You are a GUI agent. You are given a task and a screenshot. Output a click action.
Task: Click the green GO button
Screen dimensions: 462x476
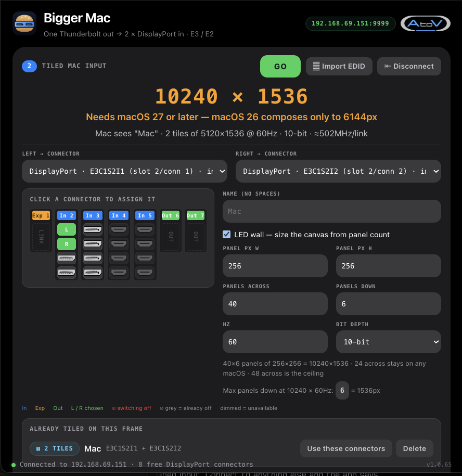[280, 66]
